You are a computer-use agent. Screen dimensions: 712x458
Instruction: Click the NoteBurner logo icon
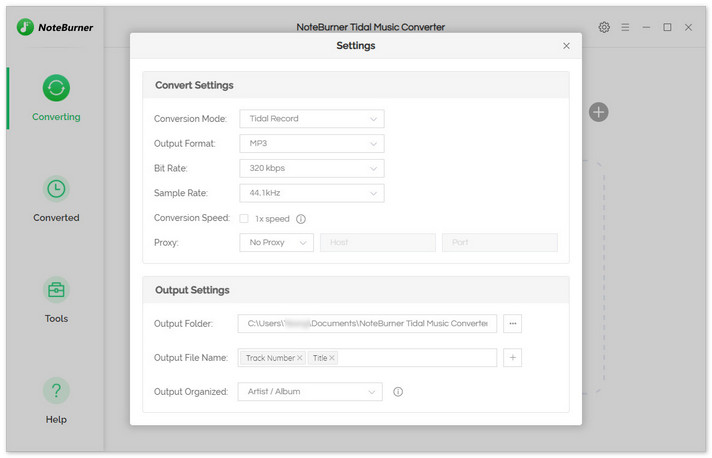(x=25, y=27)
